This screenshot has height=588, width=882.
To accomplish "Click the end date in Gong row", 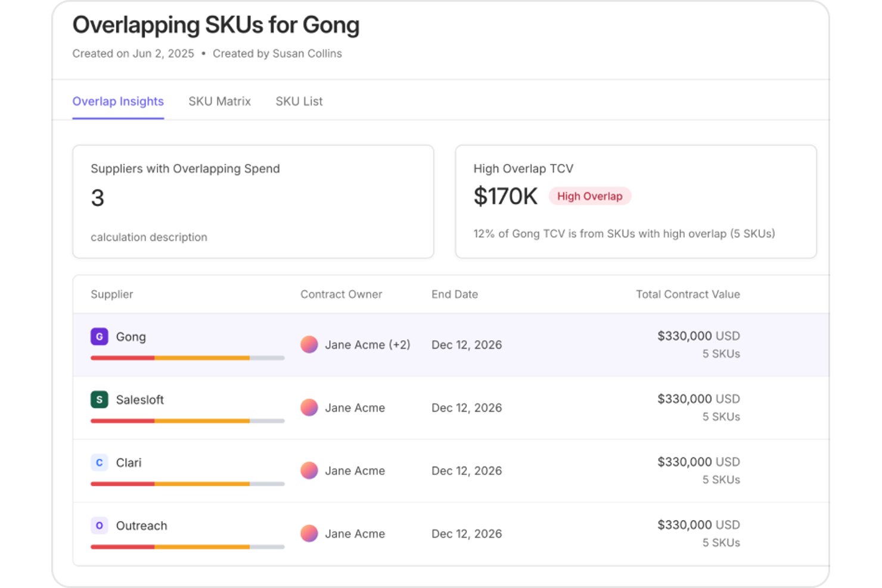I will click(x=467, y=345).
